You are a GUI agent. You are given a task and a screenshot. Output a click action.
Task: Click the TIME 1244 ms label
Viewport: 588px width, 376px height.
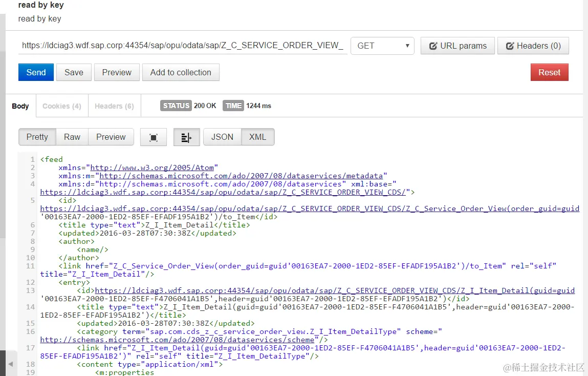click(247, 106)
